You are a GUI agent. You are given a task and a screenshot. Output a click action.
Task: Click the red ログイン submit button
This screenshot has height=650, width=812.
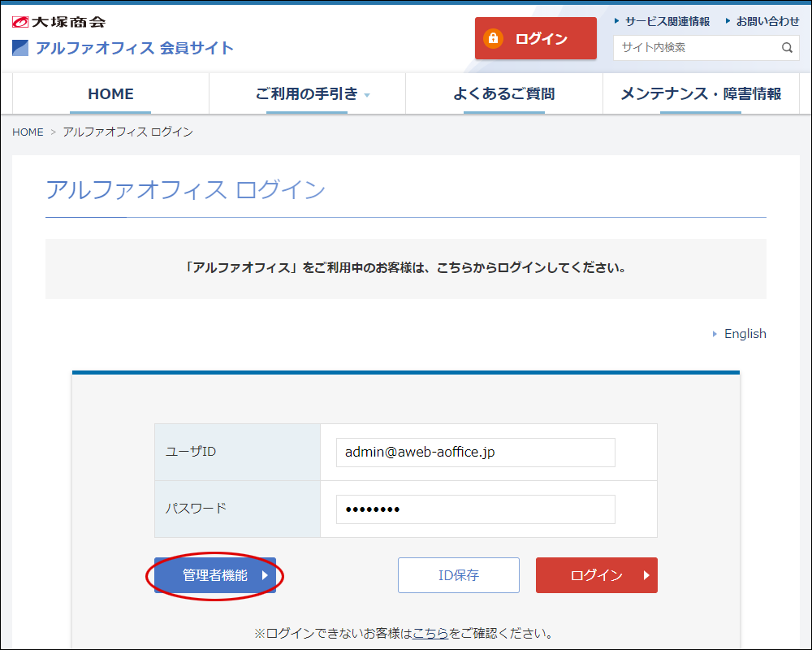coord(597,575)
